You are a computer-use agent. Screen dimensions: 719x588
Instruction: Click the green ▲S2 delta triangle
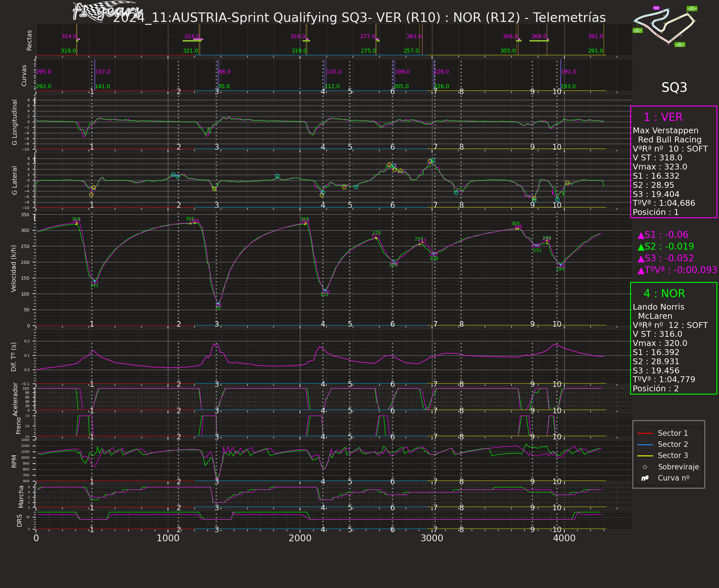(x=641, y=247)
